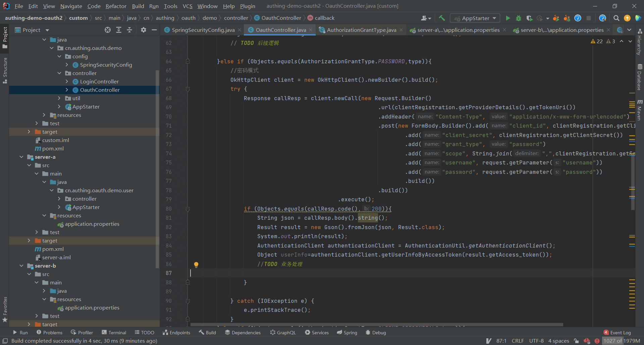Toggle the Structure tool window sidebar tab
Viewport: 644px width, 345px height.
pyautogui.click(x=5, y=70)
